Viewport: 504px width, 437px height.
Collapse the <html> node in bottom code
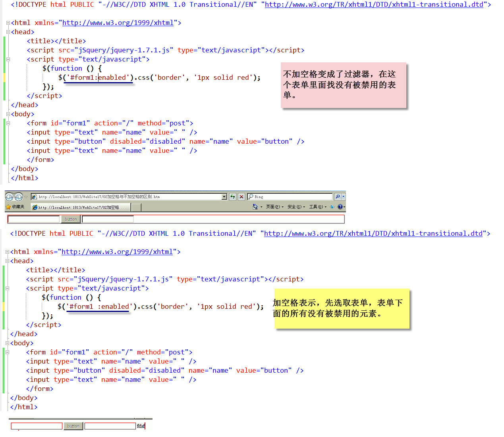click(7, 252)
